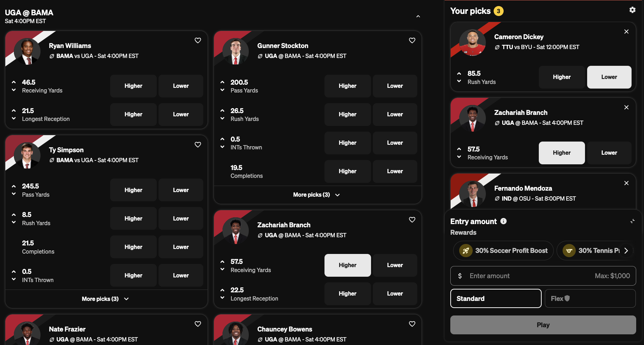Select Lower for Gunner Stockton Pass Yards

coord(395,86)
